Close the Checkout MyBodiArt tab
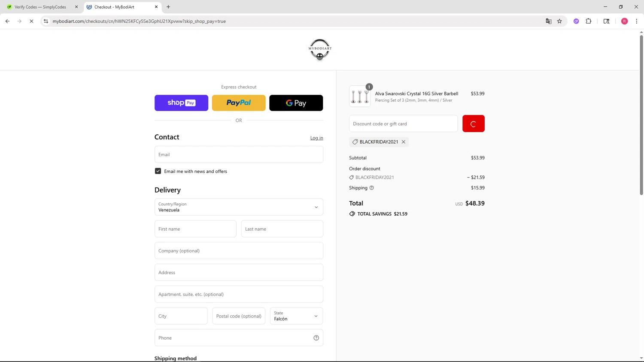 [x=156, y=7]
